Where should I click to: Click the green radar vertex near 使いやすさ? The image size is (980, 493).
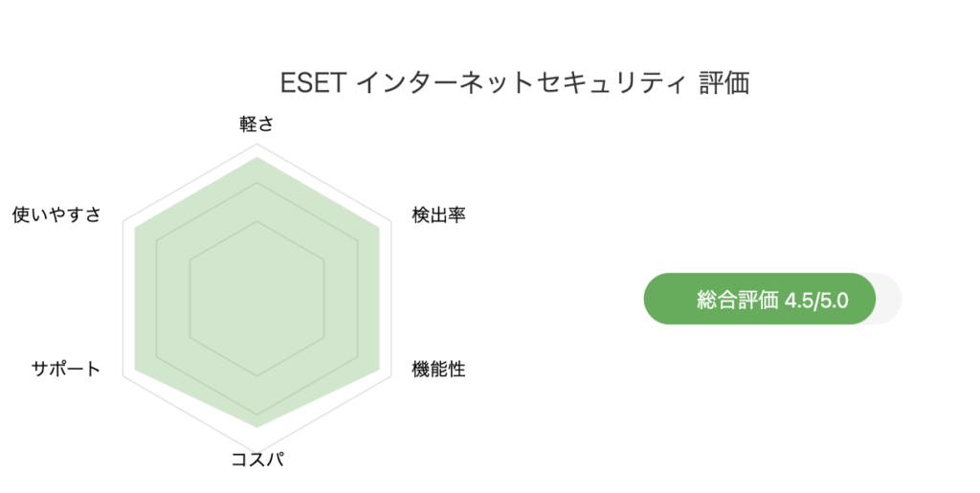pyautogui.click(x=135, y=228)
